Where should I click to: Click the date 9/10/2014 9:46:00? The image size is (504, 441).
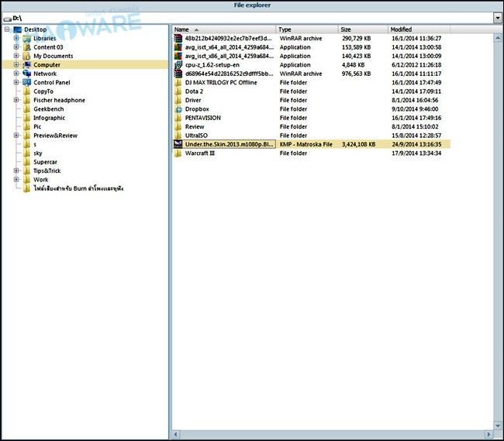point(415,109)
